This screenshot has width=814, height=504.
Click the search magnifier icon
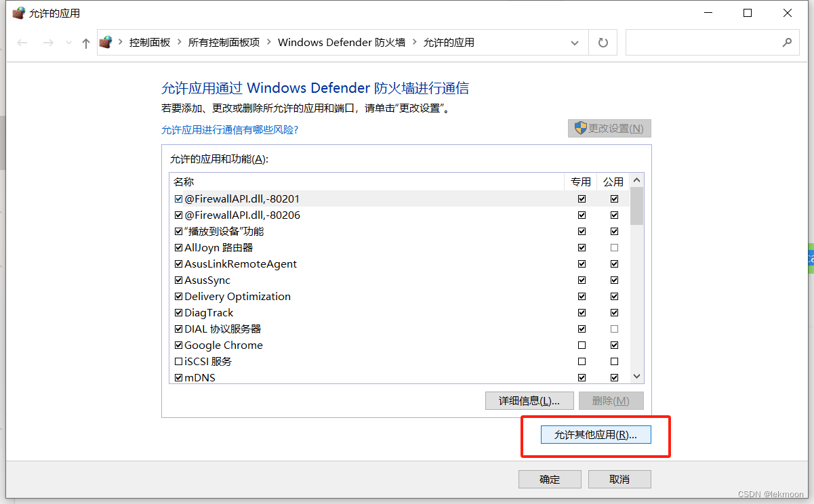(787, 43)
